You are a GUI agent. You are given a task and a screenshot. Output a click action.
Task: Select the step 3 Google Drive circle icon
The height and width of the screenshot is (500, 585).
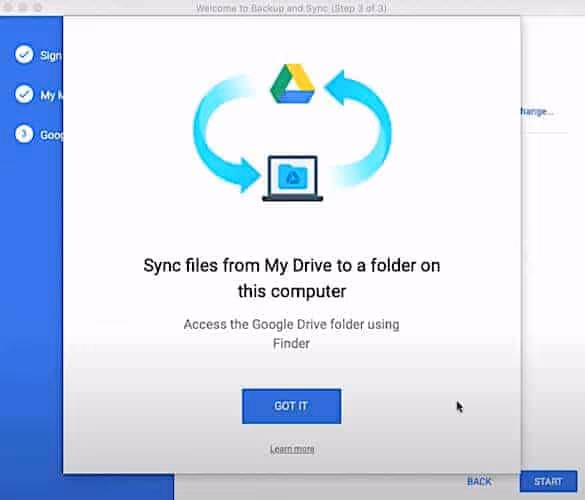pos(24,134)
